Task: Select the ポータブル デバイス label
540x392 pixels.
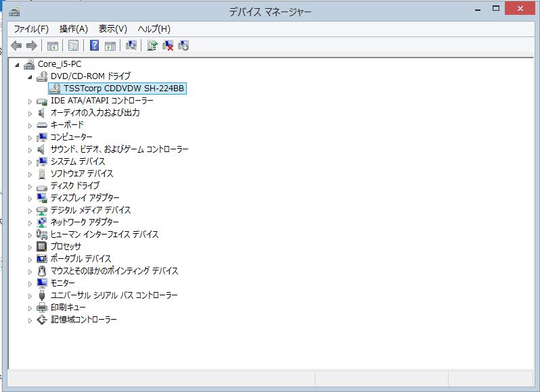Action: 81,259
